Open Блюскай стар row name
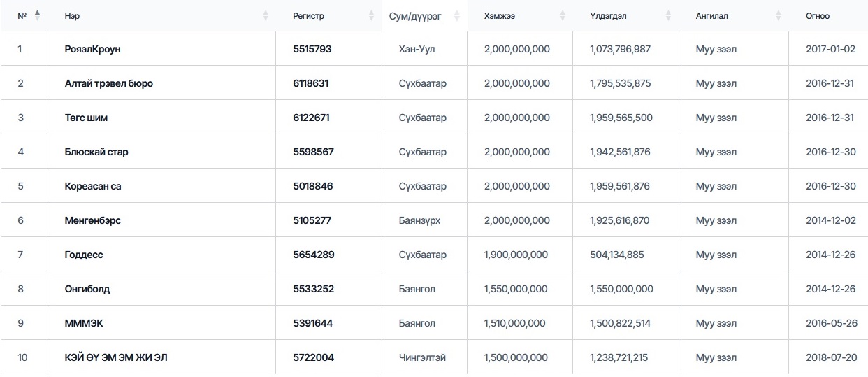Image resolution: width=868 pixels, height=377 pixels. coord(96,152)
